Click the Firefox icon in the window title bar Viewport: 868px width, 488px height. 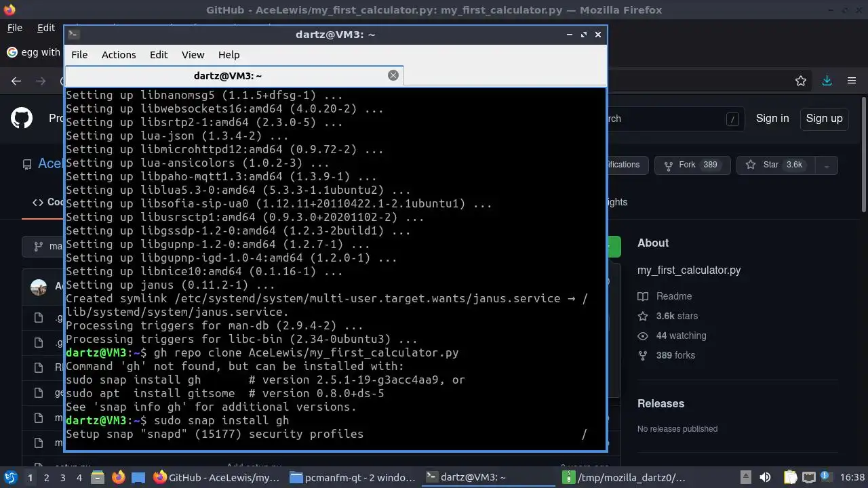(x=8, y=9)
